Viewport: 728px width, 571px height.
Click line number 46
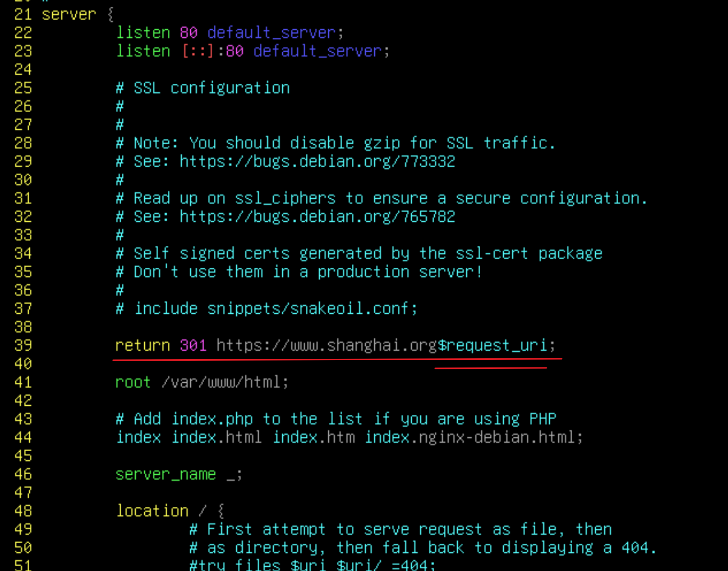coord(23,474)
